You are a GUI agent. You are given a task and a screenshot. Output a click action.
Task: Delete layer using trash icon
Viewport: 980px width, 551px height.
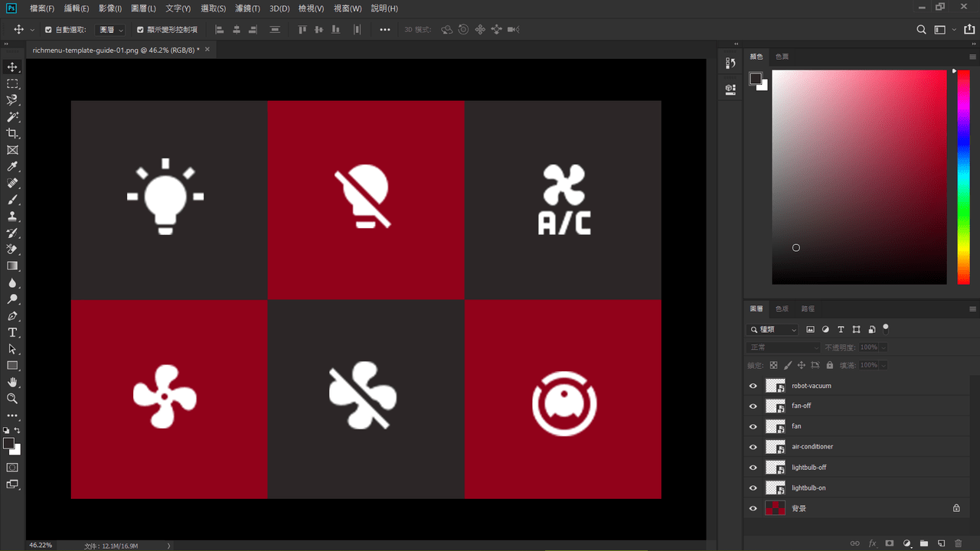[959, 543]
